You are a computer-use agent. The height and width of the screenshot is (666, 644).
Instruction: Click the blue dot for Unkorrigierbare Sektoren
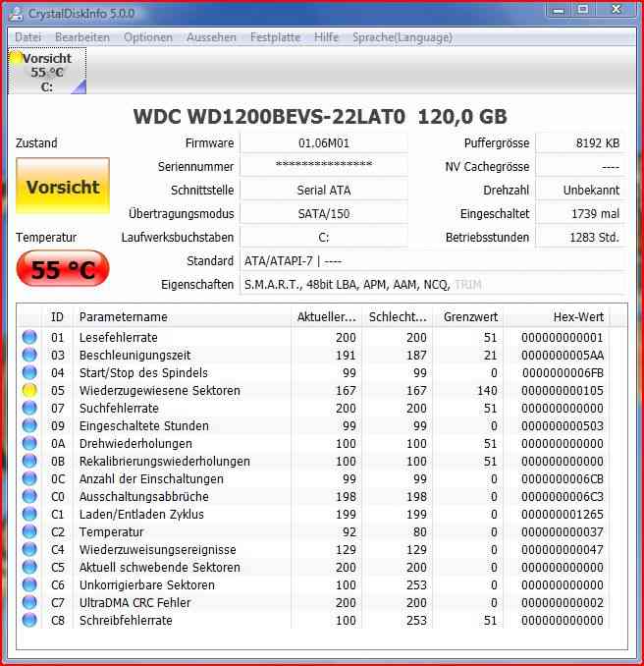coord(29,584)
